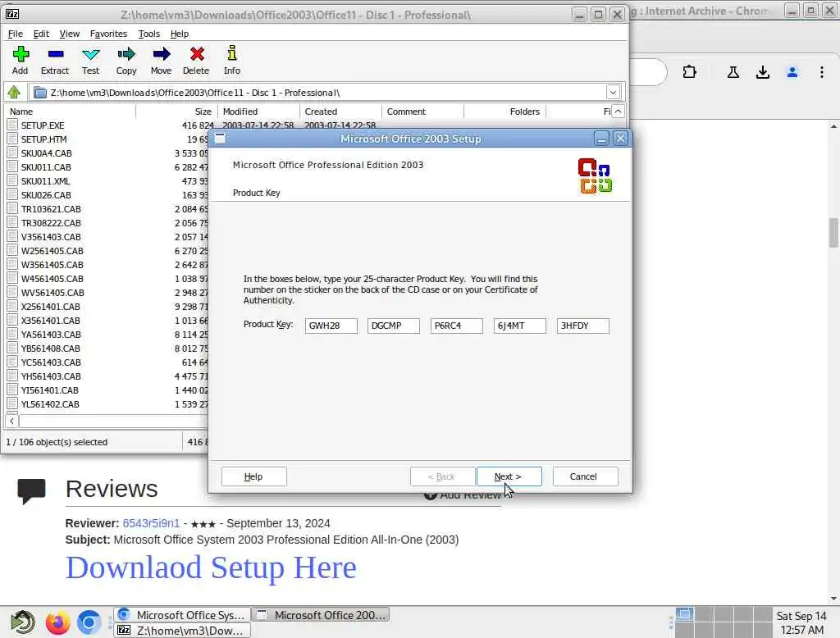
Task: Click the Folders column header
Action: tap(505, 112)
